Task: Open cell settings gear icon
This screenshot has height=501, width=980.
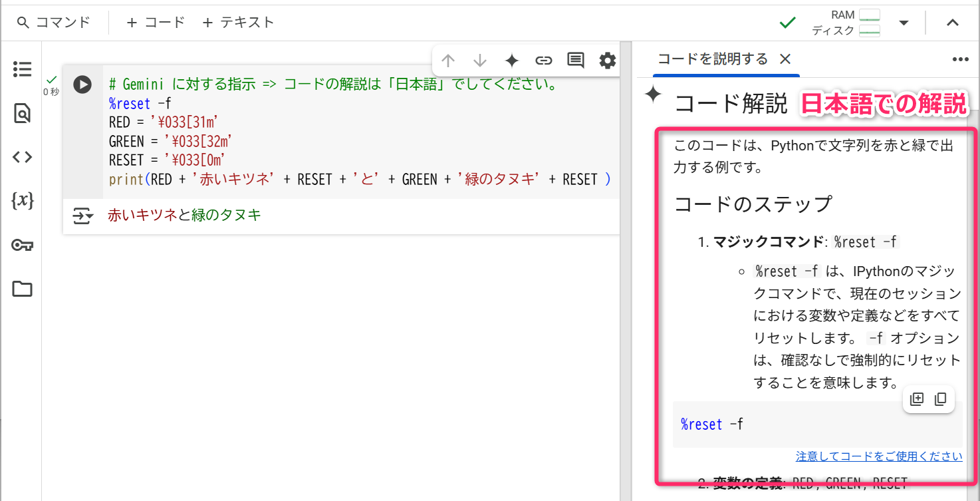Action: point(608,61)
